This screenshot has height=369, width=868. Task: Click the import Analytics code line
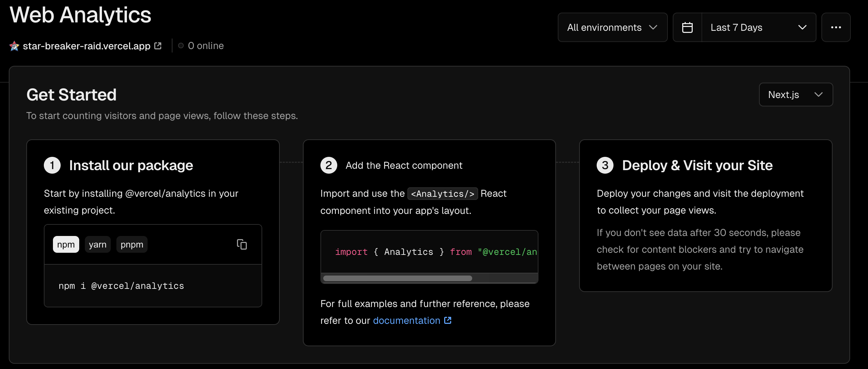(436, 252)
